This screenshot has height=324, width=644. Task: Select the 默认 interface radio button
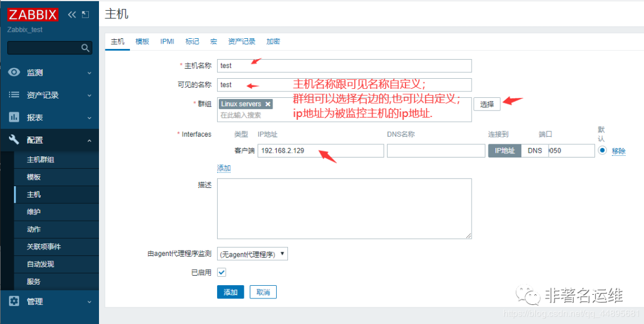(602, 150)
